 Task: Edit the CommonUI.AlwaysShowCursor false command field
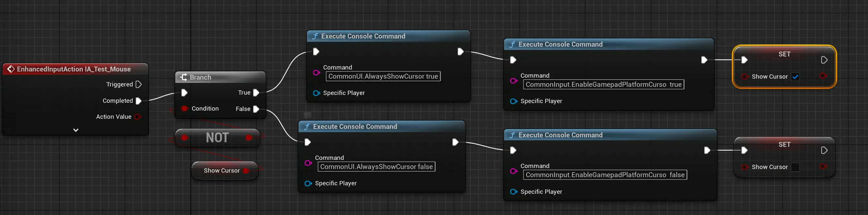pos(376,167)
